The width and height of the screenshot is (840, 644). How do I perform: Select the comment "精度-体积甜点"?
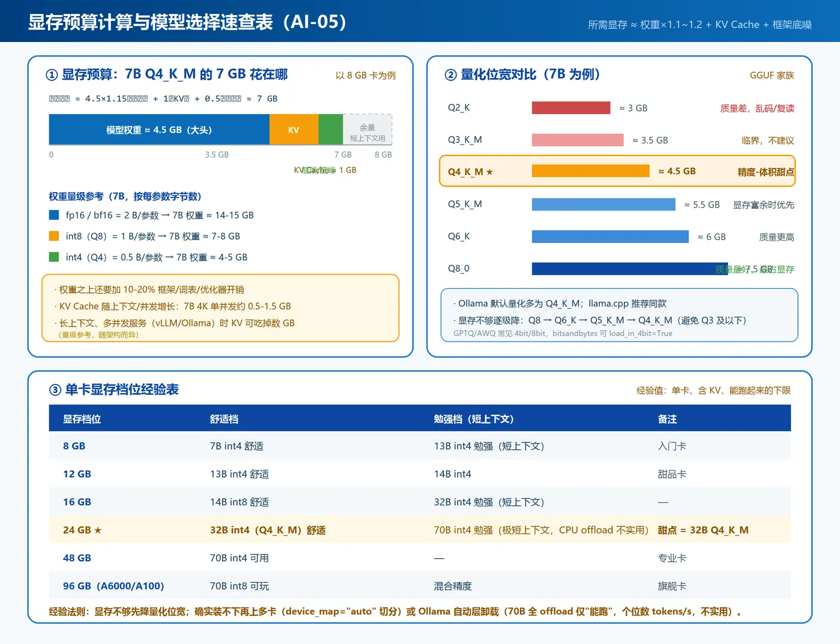pyautogui.click(x=766, y=172)
